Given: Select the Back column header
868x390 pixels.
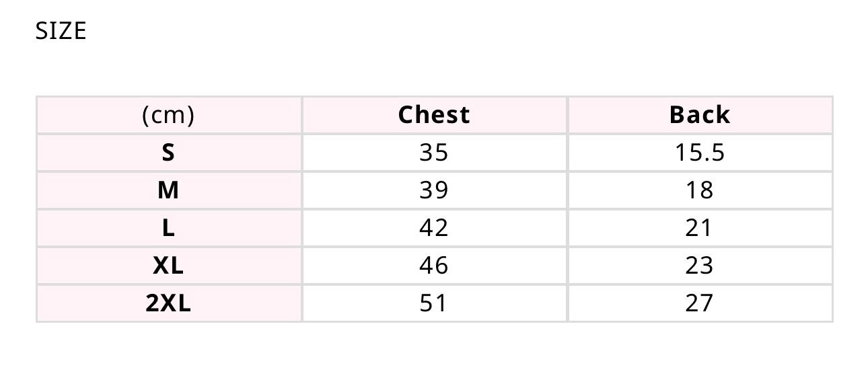Looking at the screenshot, I should click(699, 115).
